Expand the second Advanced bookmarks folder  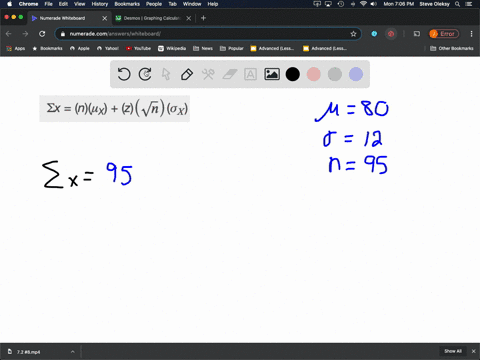coord(325,48)
